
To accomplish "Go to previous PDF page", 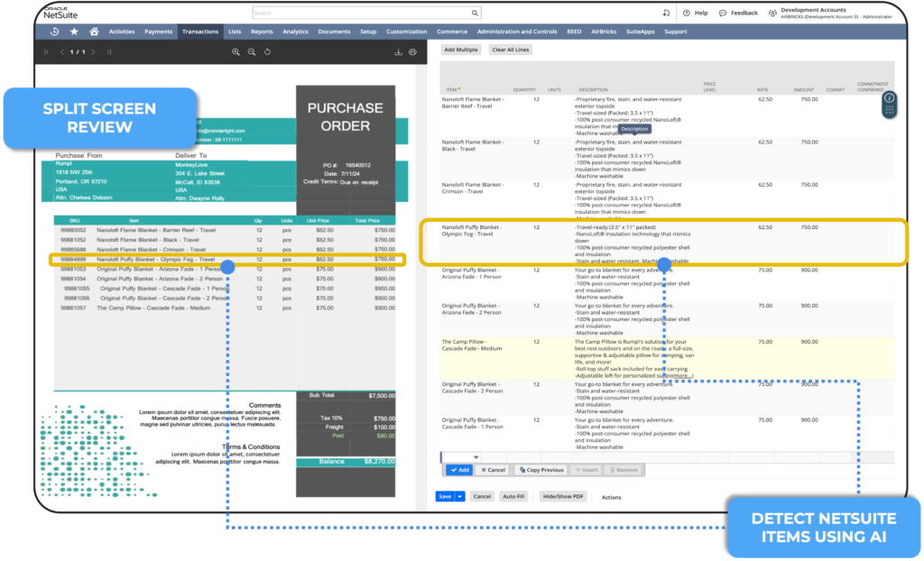I will point(62,51).
